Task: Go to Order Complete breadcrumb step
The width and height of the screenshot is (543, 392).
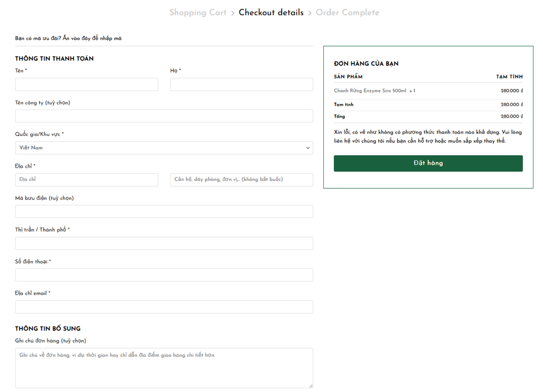Action: [347, 13]
